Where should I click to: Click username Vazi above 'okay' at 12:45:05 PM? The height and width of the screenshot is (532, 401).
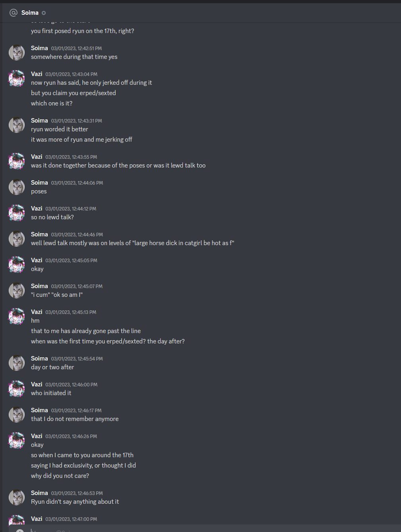(37, 260)
